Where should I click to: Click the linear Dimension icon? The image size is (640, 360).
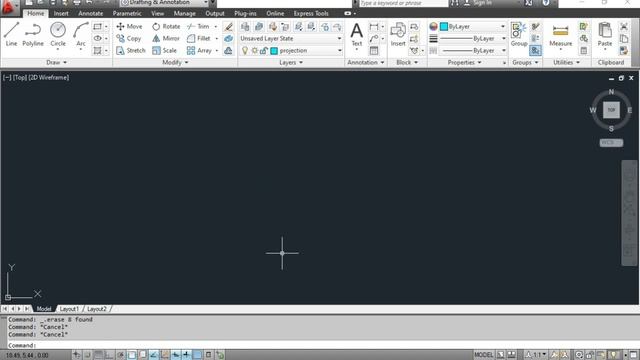tap(373, 27)
